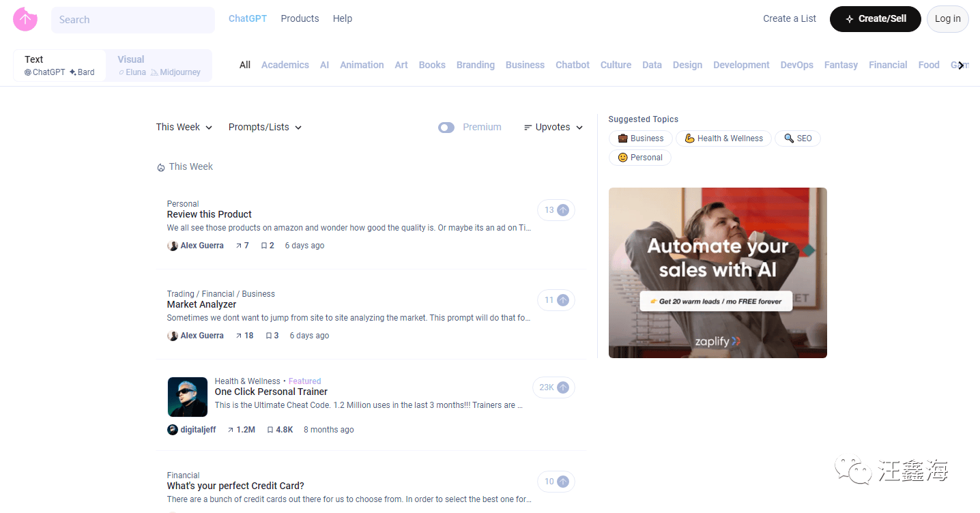This screenshot has height=513, width=980.
Task: Click uses arrow icon on Review this Product
Action: pos(239,246)
